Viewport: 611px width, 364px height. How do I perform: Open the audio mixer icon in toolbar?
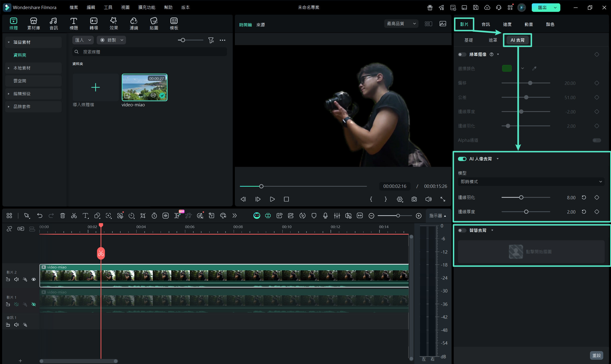(337, 215)
